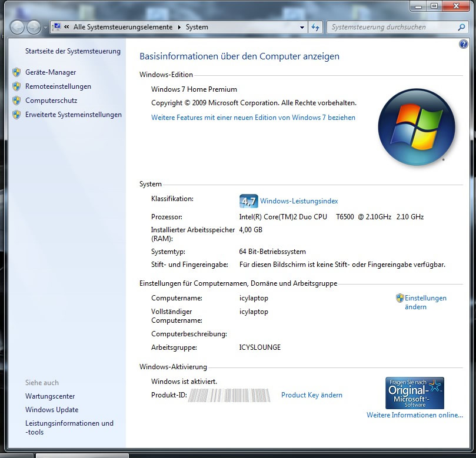
Task: Click the shield icon beside Computerschutz
Action: pos(16,101)
